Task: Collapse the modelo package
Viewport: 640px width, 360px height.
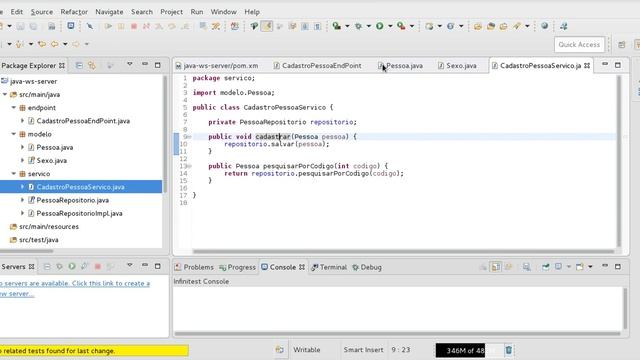Action: point(13,134)
